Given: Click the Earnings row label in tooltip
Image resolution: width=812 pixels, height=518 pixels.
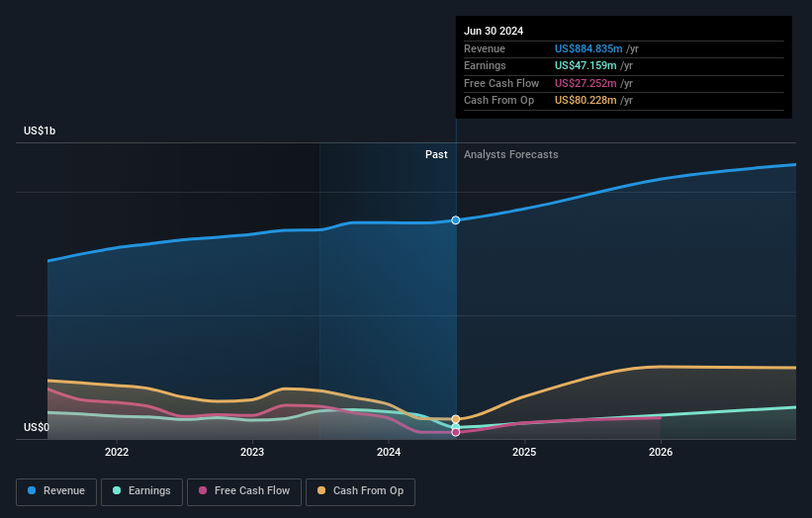Looking at the screenshot, I should tap(485, 65).
